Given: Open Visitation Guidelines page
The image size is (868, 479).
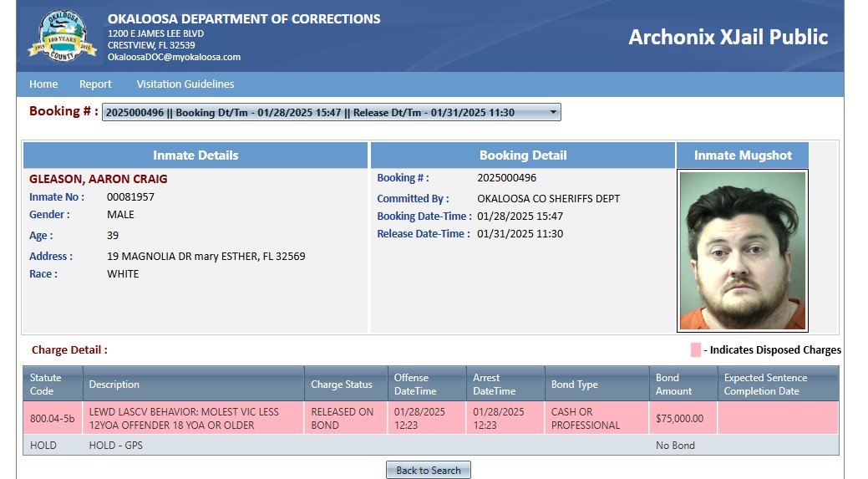Looking at the screenshot, I should [185, 84].
